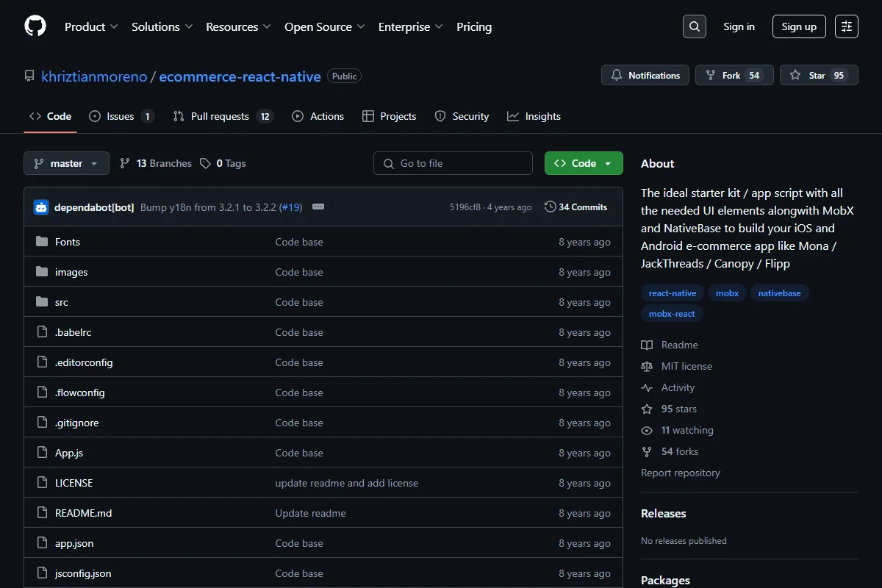This screenshot has height=588, width=882.
Task: Click dependabot avatar icon
Action: coord(41,207)
